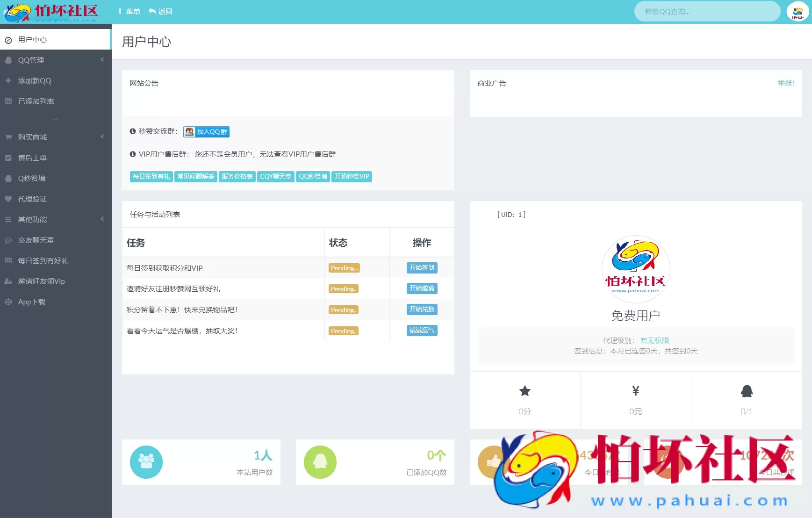Click the App下载 download icon
Image resolution: width=812 pixels, height=518 pixels.
pyautogui.click(x=8, y=302)
